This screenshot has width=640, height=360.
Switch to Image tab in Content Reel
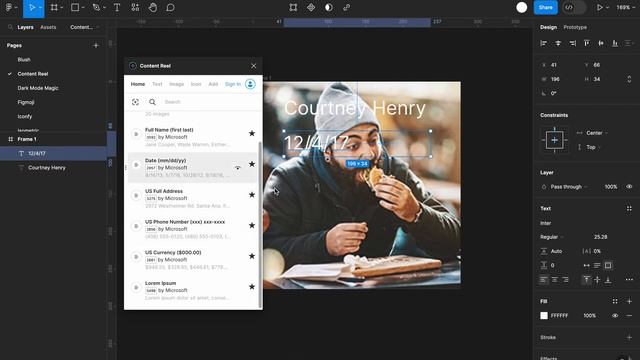[176, 84]
